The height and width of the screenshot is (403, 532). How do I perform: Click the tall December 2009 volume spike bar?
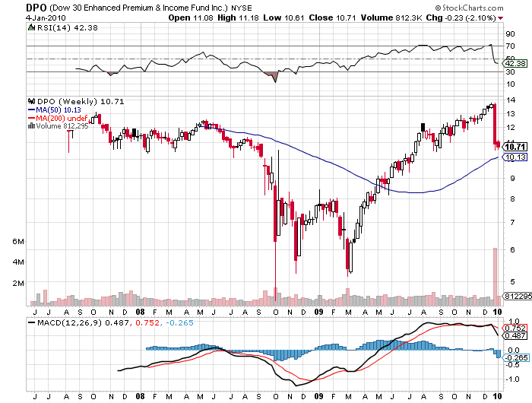coord(495,277)
